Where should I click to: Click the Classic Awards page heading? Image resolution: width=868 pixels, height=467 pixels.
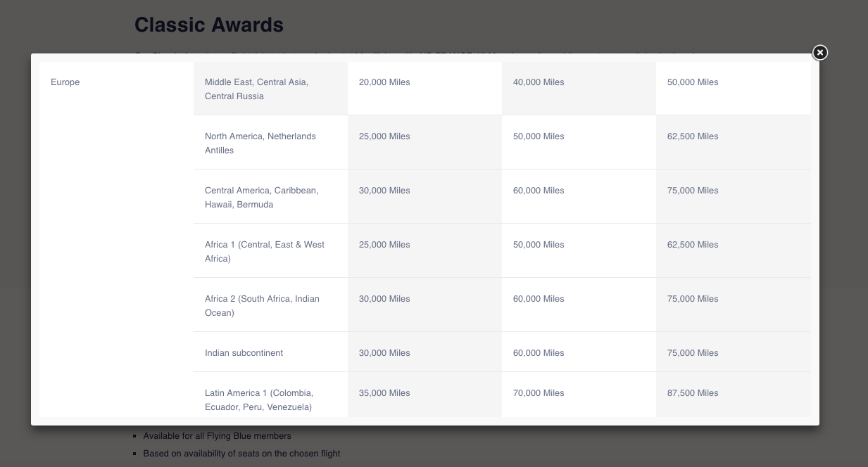tap(209, 25)
